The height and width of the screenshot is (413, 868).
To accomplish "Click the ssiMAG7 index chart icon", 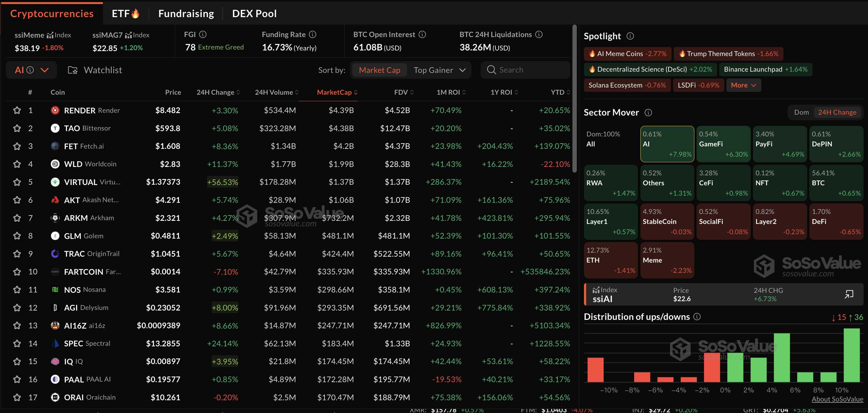I will coord(128,35).
